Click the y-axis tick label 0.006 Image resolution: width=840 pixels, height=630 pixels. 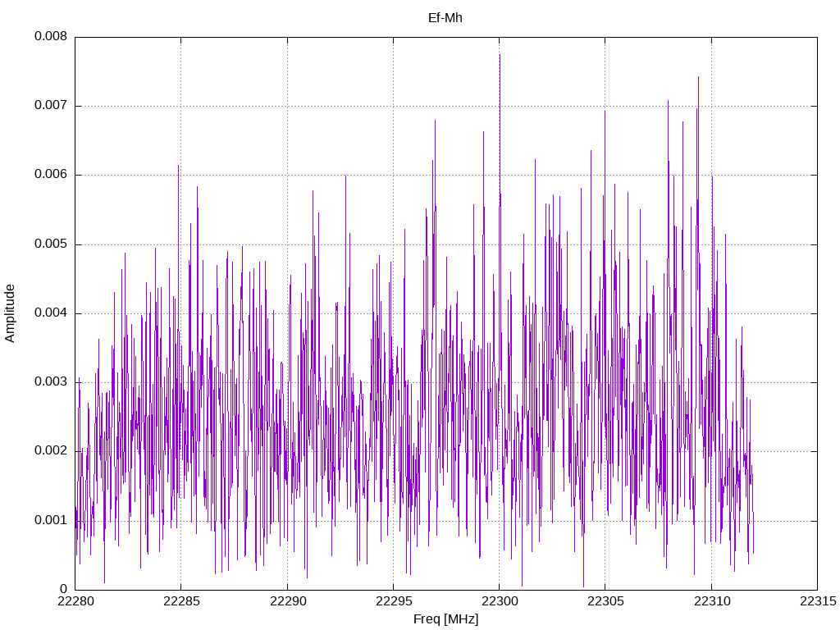51,175
